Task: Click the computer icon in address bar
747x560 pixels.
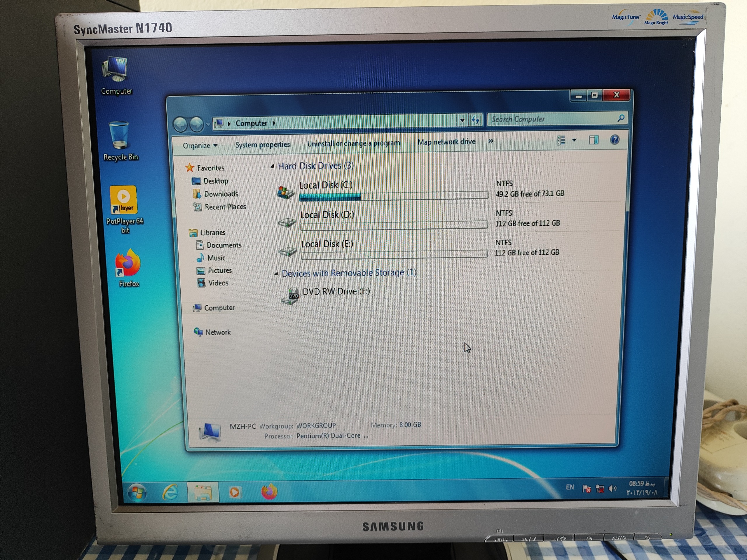Action: coord(219,124)
